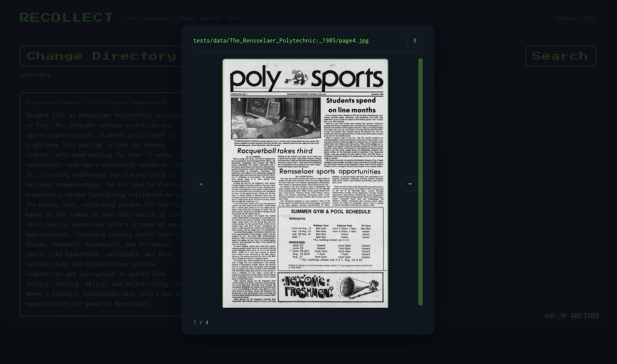Click the Racquetball takes third headline
Screen dimensions: 617x364
pyautogui.click(x=275, y=151)
